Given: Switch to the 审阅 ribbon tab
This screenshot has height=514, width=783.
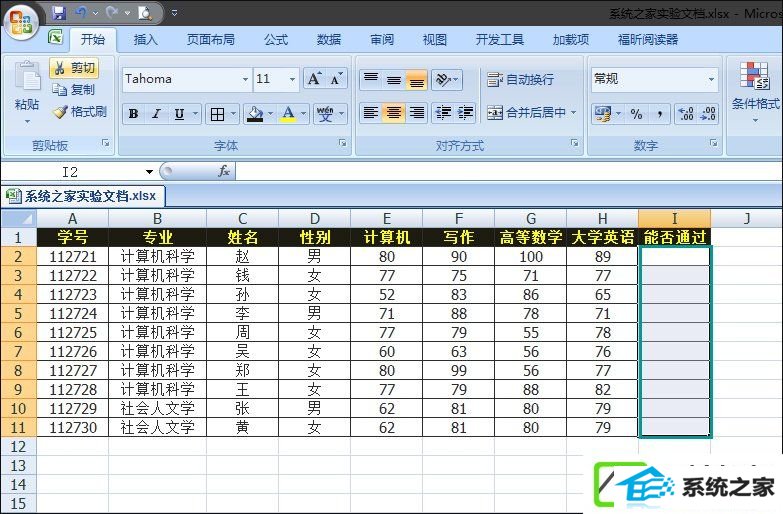Looking at the screenshot, I should tap(382, 39).
